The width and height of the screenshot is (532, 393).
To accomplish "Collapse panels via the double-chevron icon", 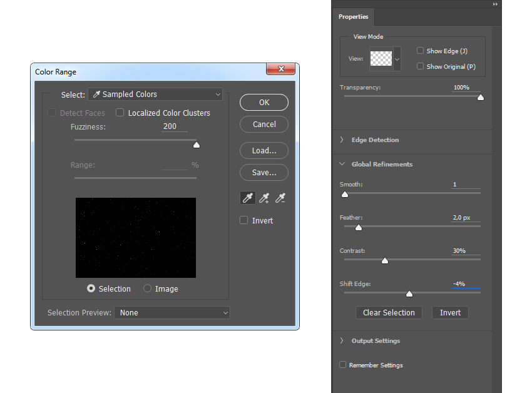I will (x=494, y=4).
